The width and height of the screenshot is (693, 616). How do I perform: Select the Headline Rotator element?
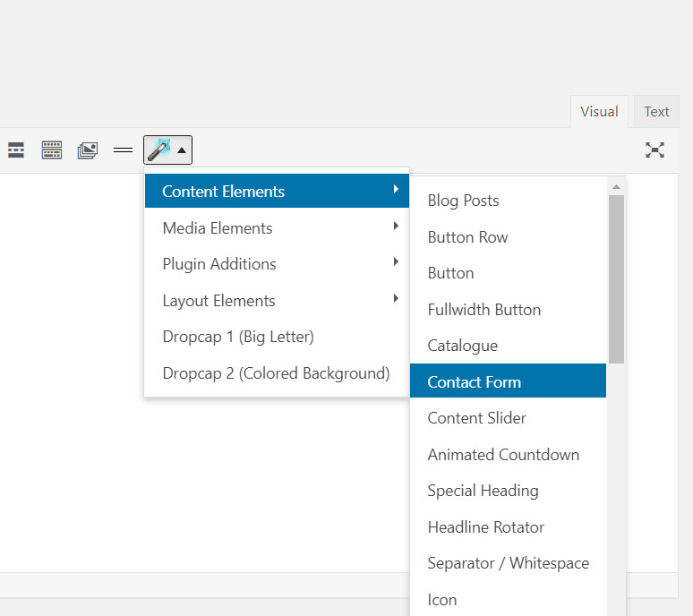[508, 527]
